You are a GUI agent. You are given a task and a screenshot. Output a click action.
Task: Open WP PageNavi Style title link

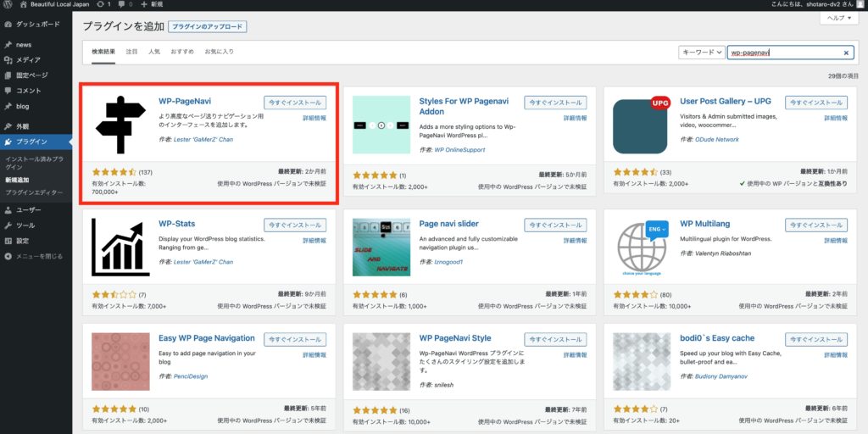pos(455,338)
